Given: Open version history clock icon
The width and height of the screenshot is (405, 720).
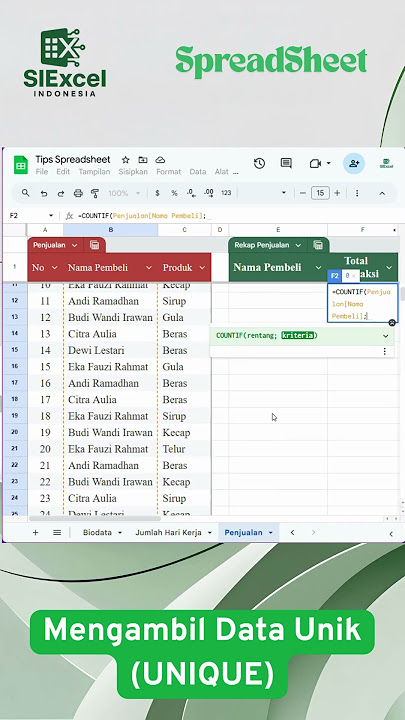Looking at the screenshot, I should (x=259, y=163).
